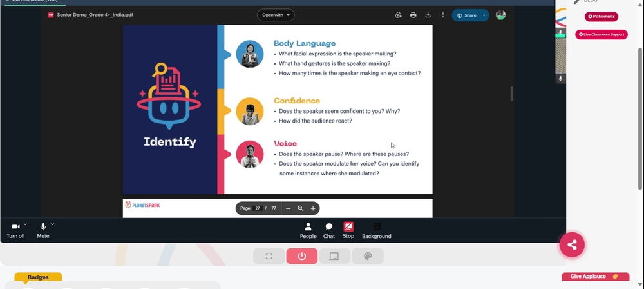This screenshot has height=289, width=644.
Task: Click Give Applause button
Action: click(x=595, y=277)
